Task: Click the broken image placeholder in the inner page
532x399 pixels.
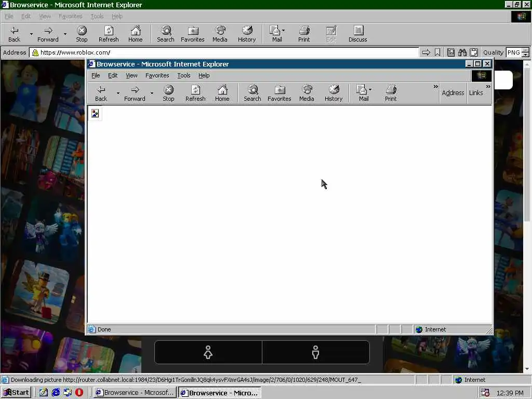Action: [95, 113]
